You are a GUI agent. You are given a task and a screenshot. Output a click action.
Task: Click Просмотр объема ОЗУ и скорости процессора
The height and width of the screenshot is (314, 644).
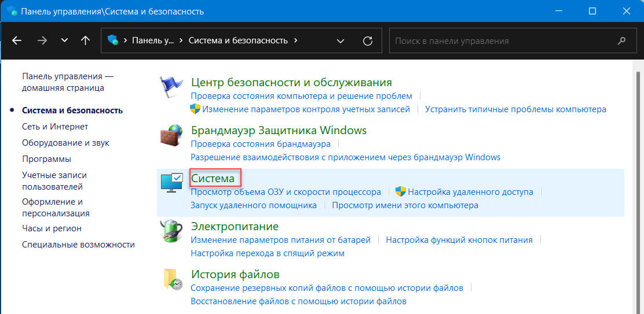(x=286, y=192)
